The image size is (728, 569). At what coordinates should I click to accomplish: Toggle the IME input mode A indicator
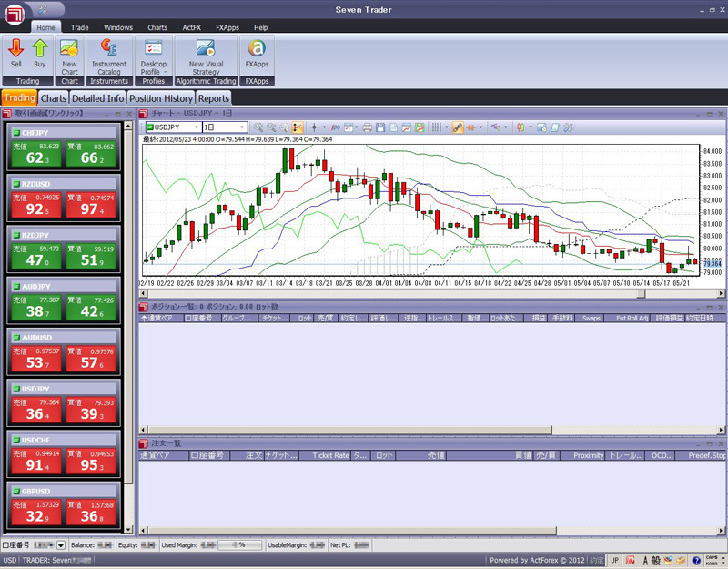click(x=645, y=561)
